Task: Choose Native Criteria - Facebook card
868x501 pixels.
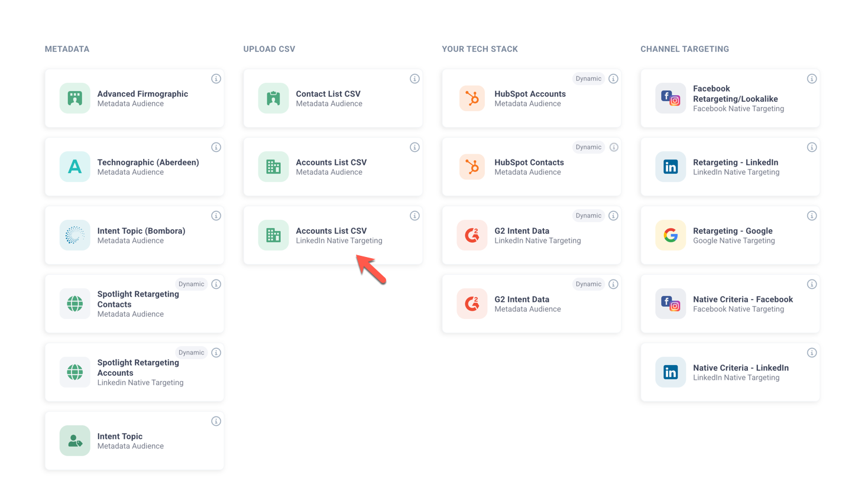Action: coord(730,304)
